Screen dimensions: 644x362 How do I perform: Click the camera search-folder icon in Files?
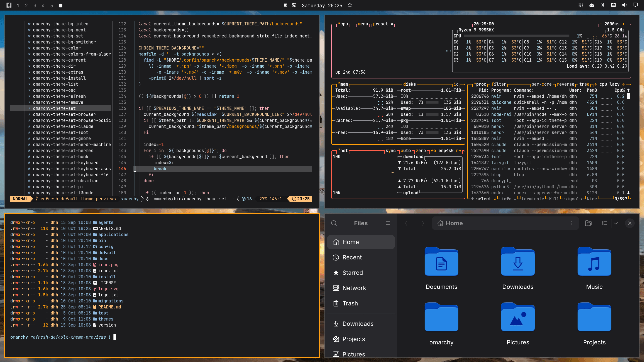click(x=588, y=223)
